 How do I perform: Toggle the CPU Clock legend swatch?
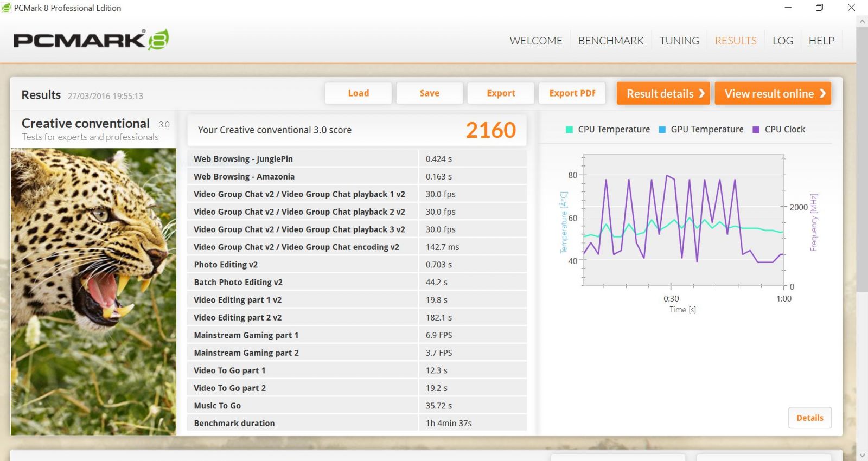tap(756, 130)
